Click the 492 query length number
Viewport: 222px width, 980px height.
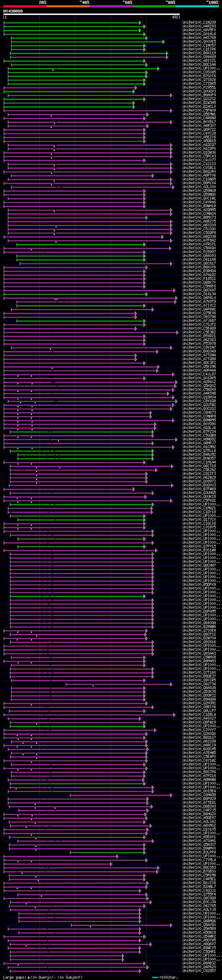tap(175, 17)
